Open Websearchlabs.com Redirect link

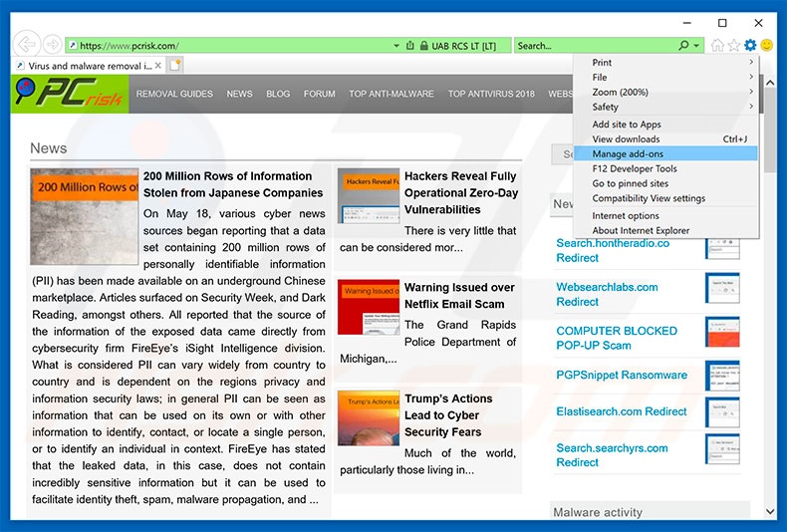607,294
